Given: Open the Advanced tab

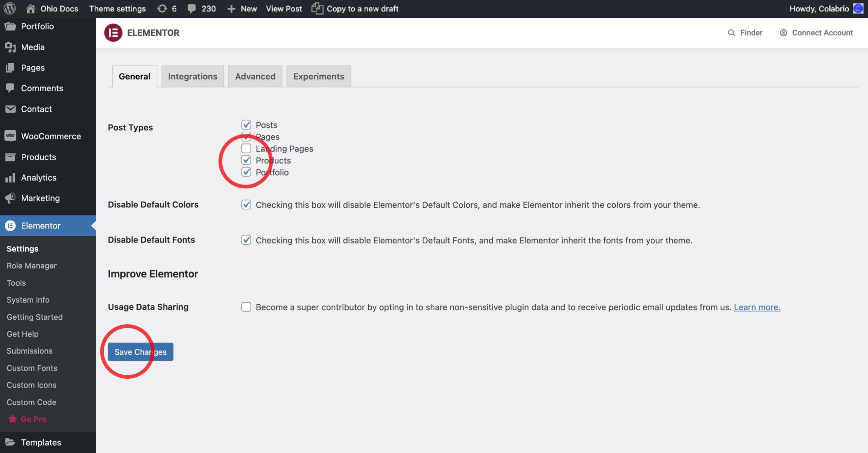Looking at the screenshot, I should coord(255,76).
